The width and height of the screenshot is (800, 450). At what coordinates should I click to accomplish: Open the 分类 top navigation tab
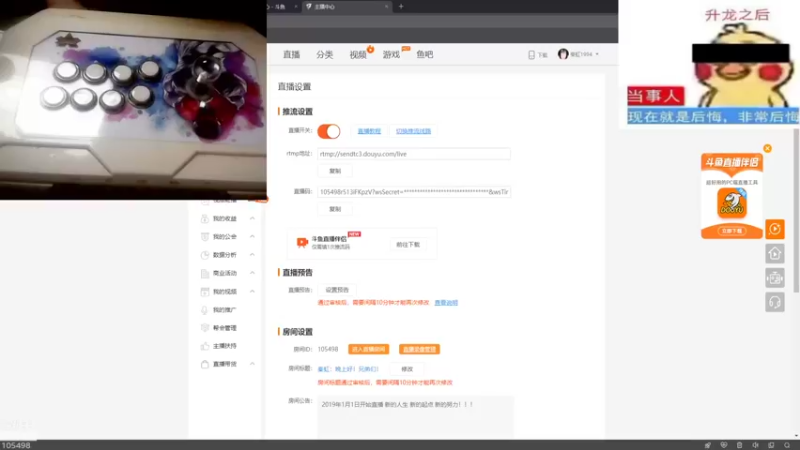click(324, 55)
